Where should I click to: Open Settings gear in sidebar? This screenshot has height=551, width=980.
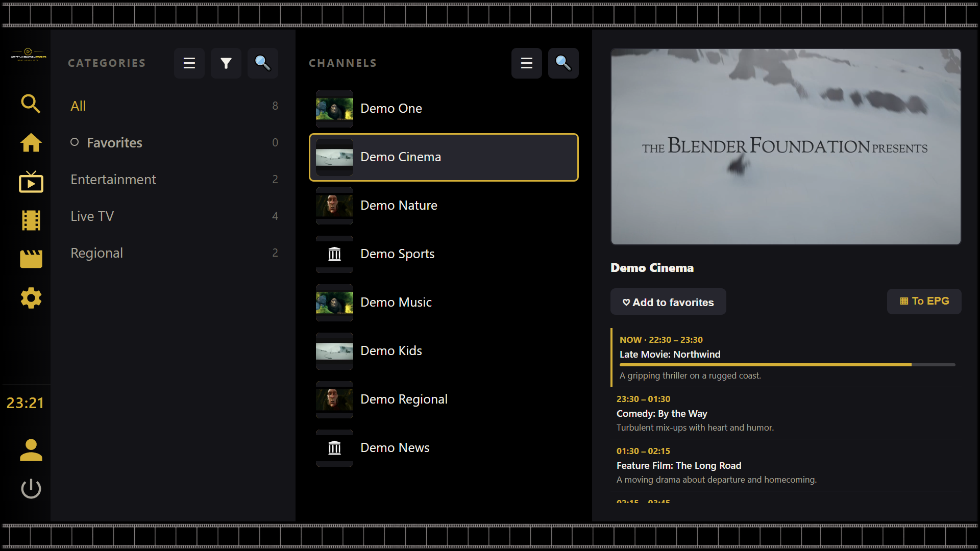tap(31, 298)
